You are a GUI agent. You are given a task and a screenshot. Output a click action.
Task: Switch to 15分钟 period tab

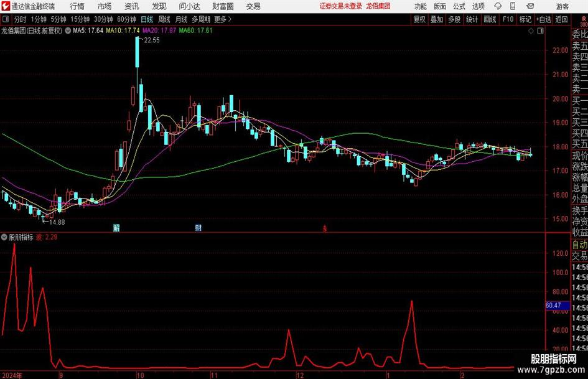(x=80, y=19)
